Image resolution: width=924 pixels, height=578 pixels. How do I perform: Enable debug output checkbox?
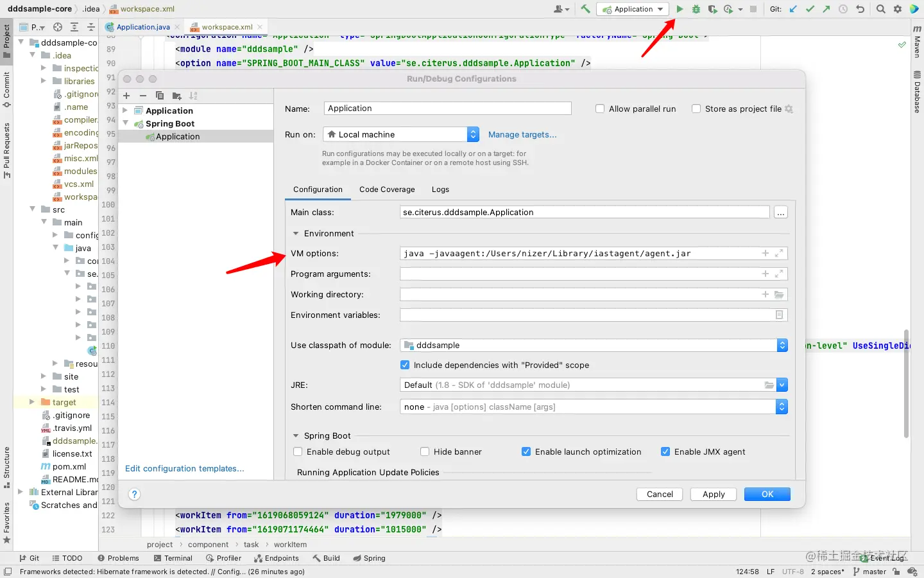click(298, 452)
